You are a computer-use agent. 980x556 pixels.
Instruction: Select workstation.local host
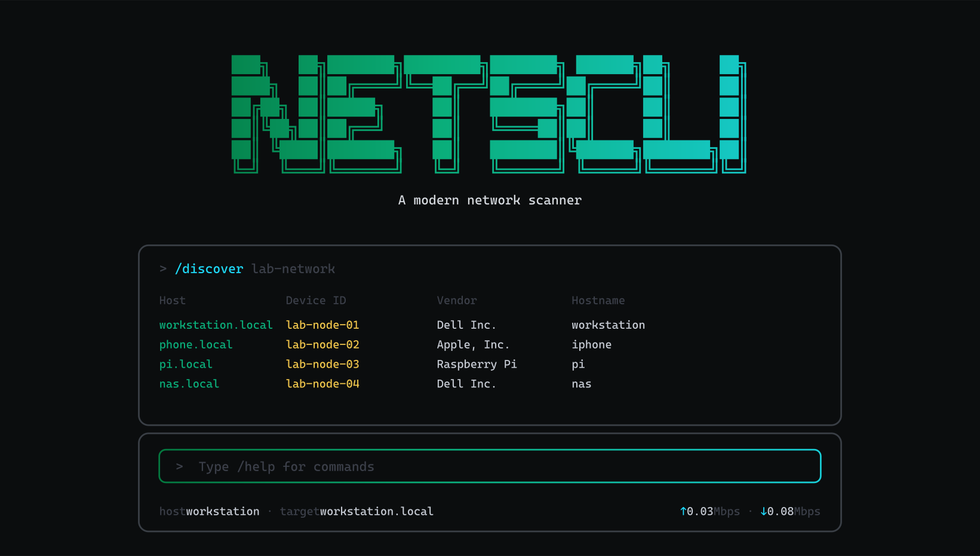tap(216, 325)
